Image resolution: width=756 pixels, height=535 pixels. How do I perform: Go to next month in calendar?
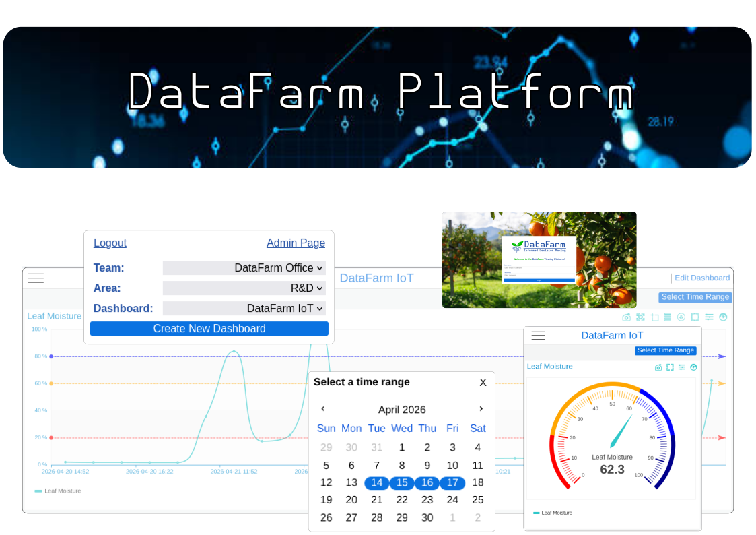point(481,408)
